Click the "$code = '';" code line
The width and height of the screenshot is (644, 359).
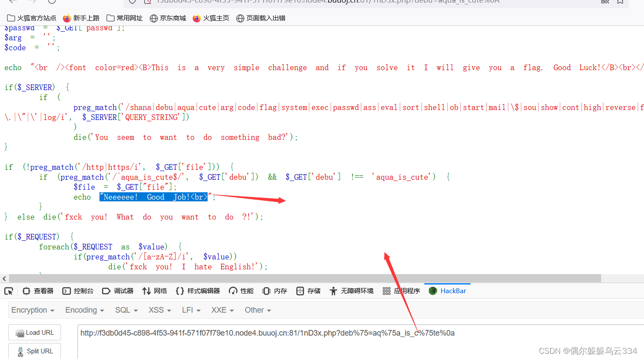pyautogui.click(x=32, y=48)
